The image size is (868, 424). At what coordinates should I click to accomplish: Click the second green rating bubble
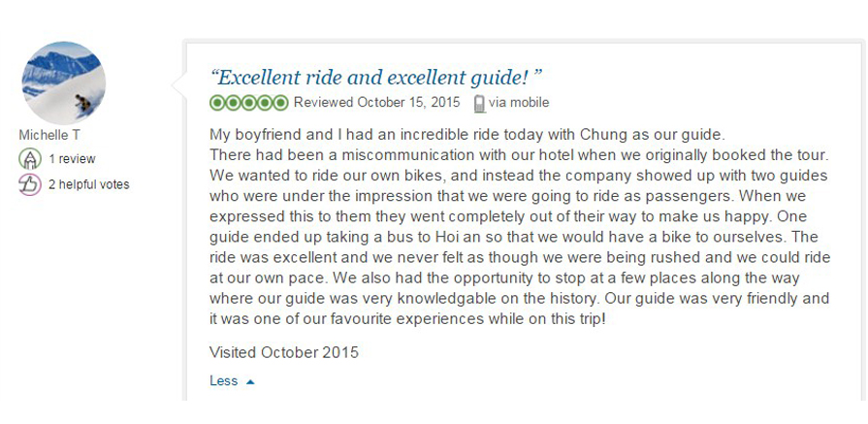pos(233,103)
